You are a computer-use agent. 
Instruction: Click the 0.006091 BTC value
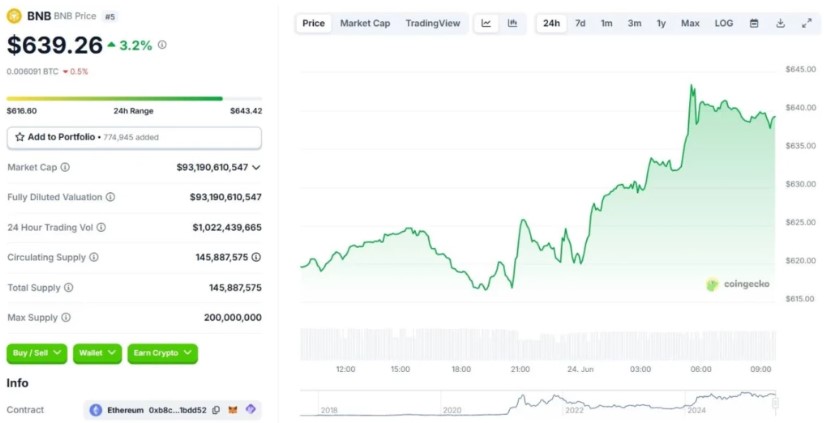pyautogui.click(x=32, y=71)
